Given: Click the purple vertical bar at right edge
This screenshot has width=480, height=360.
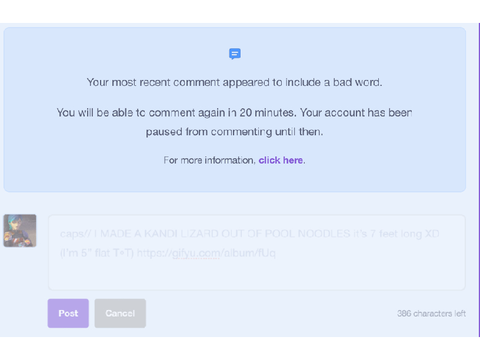Looking at the screenshot, I should coord(479,180).
